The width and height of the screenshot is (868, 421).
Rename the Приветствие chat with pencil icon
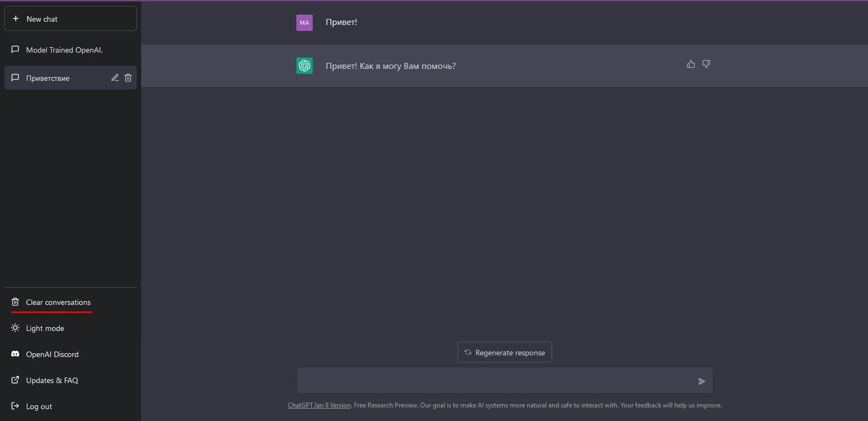(x=115, y=78)
